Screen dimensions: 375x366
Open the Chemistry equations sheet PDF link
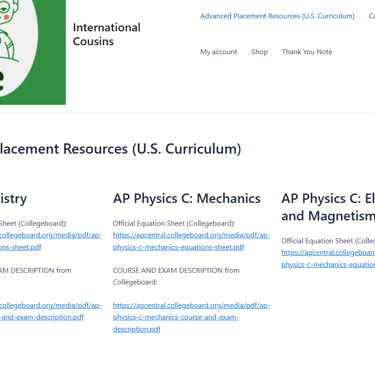pos(51,241)
